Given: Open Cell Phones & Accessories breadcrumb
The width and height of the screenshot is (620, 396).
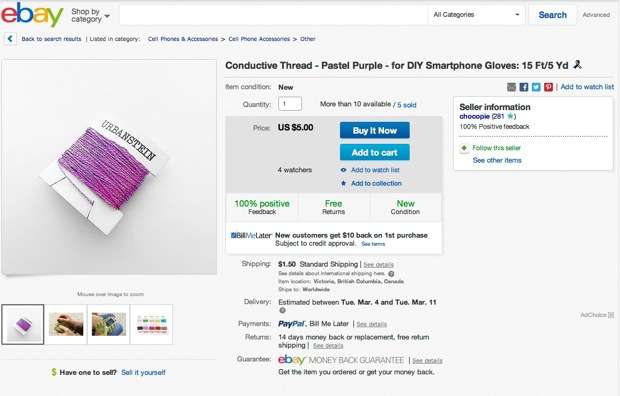Looking at the screenshot, I should pos(183,39).
